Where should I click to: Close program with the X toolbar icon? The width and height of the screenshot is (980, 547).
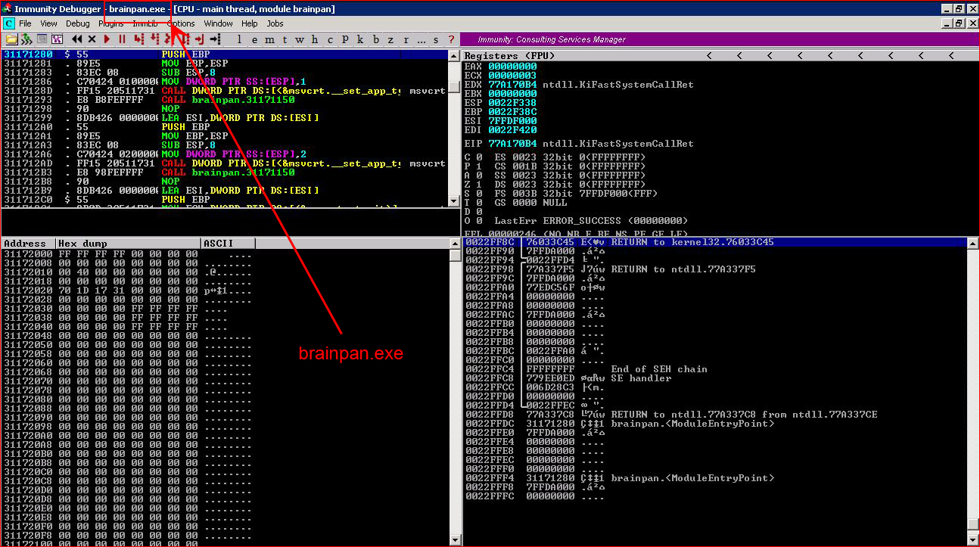(92, 39)
